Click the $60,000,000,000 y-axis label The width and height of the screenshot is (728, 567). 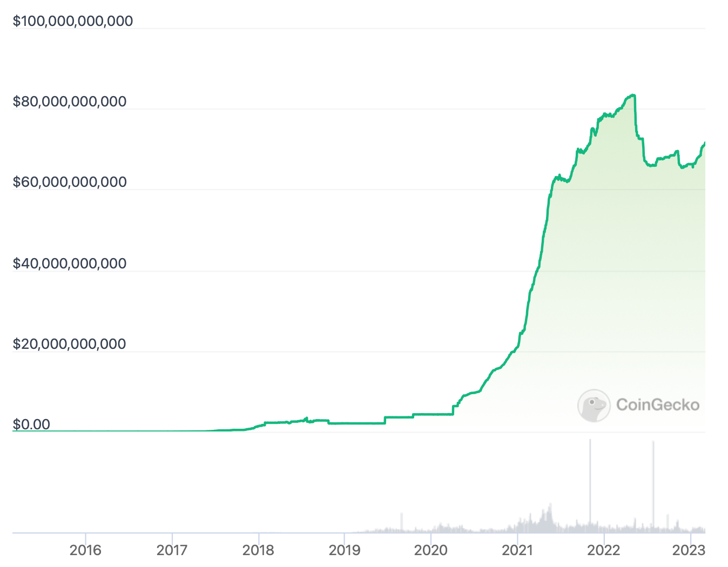coord(70,182)
